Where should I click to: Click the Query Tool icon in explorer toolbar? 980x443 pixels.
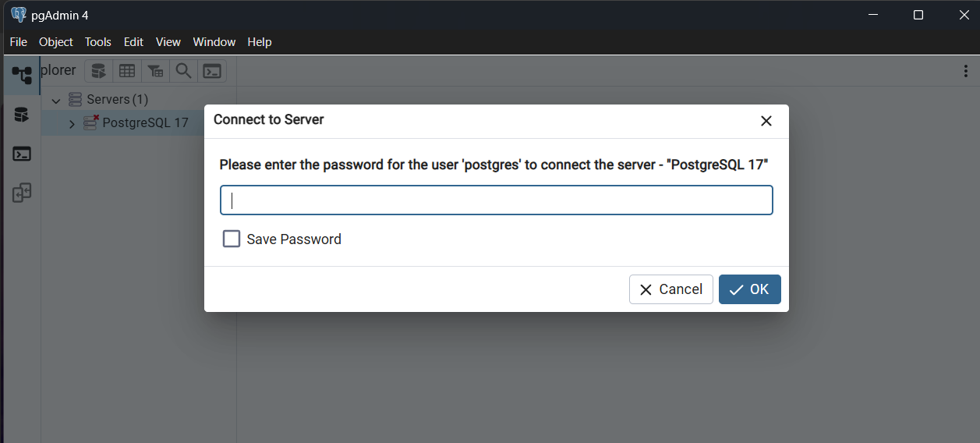click(x=98, y=71)
